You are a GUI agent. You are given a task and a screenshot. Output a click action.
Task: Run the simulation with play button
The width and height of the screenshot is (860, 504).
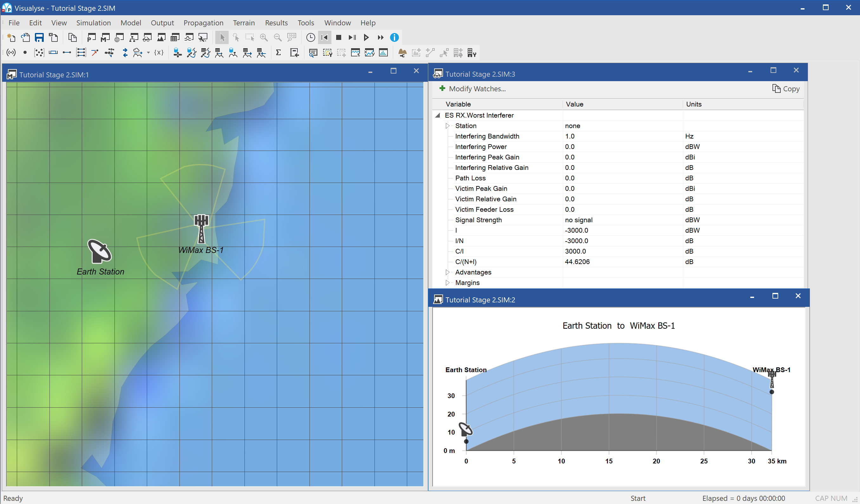click(x=367, y=37)
